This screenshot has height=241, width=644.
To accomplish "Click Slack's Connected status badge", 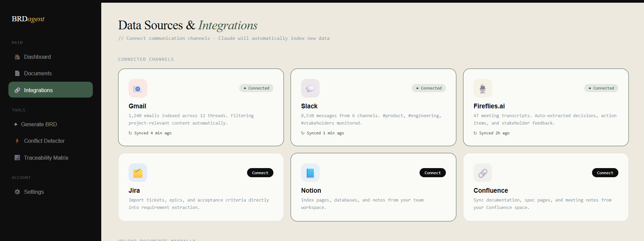I will 429,88.
